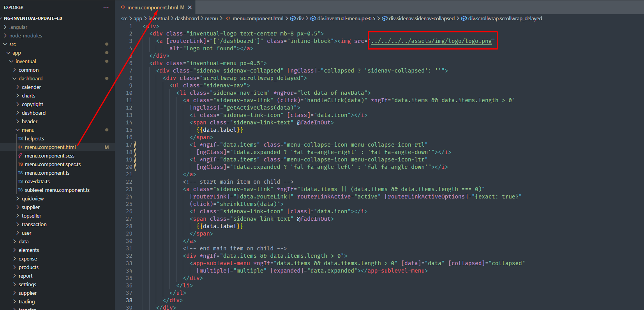Screen dimensions: 644x310
Task: Click line number 38 in the gutter
Action: tap(129, 300)
